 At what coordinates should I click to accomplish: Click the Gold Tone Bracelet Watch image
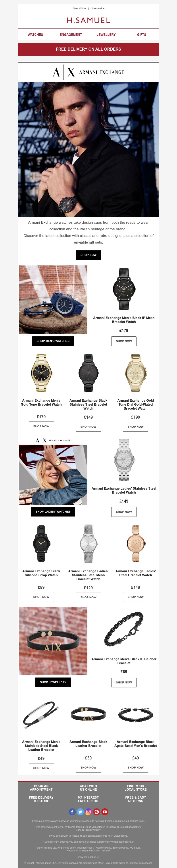point(41,373)
